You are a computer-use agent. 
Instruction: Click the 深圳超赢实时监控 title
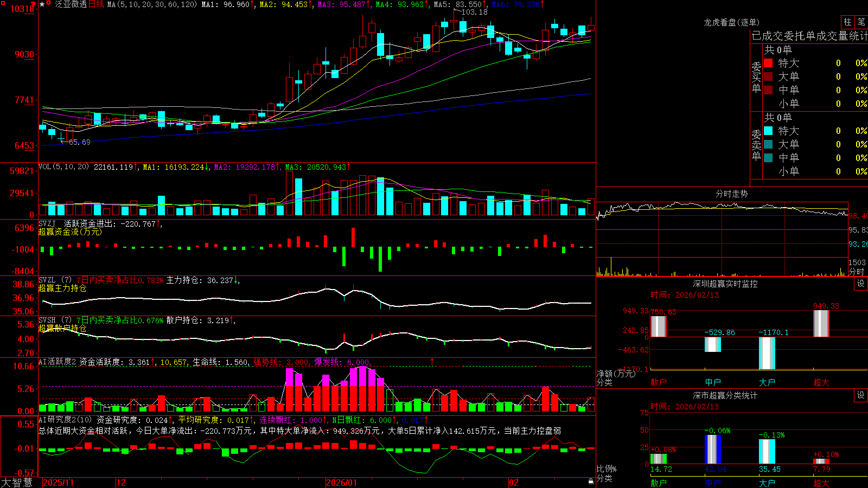pyautogui.click(x=725, y=284)
